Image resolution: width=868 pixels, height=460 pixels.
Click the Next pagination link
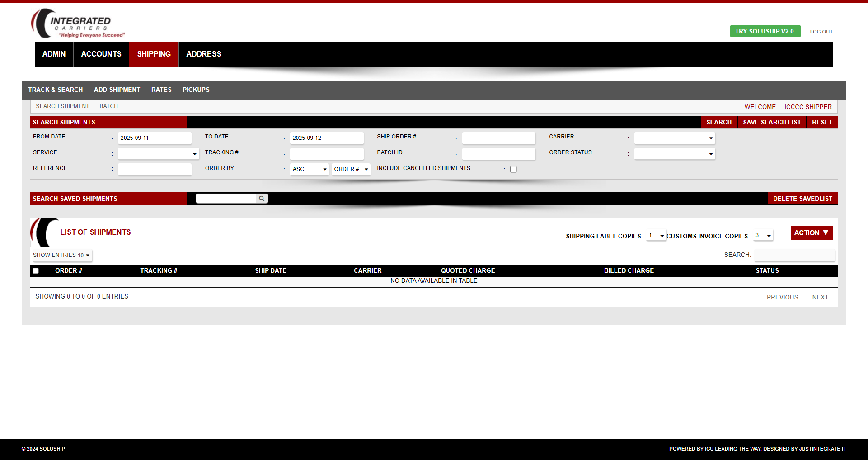pos(820,297)
